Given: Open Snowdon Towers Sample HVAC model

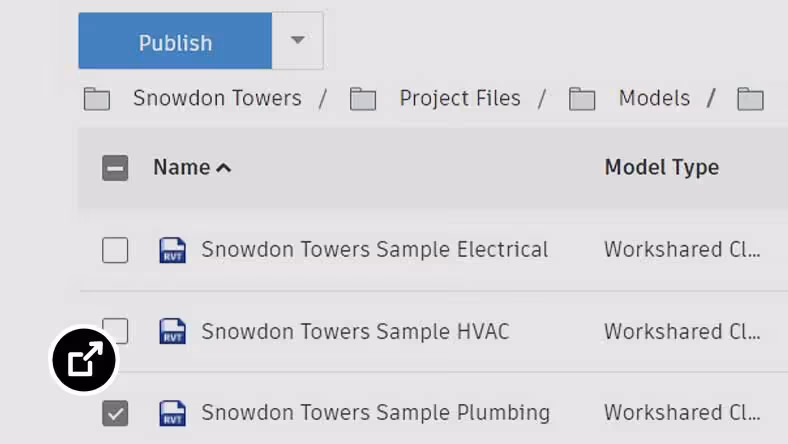Looking at the screenshot, I should (x=355, y=331).
